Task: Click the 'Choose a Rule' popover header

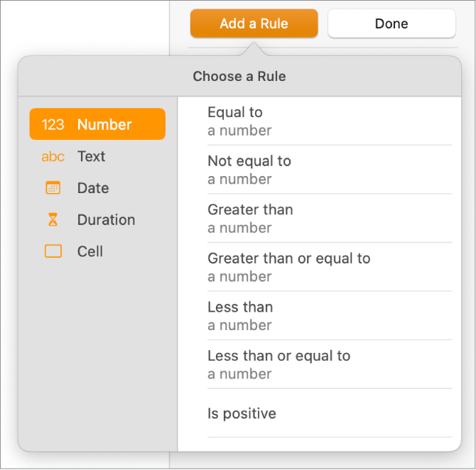Action: pyautogui.click(x=239, y=76)
